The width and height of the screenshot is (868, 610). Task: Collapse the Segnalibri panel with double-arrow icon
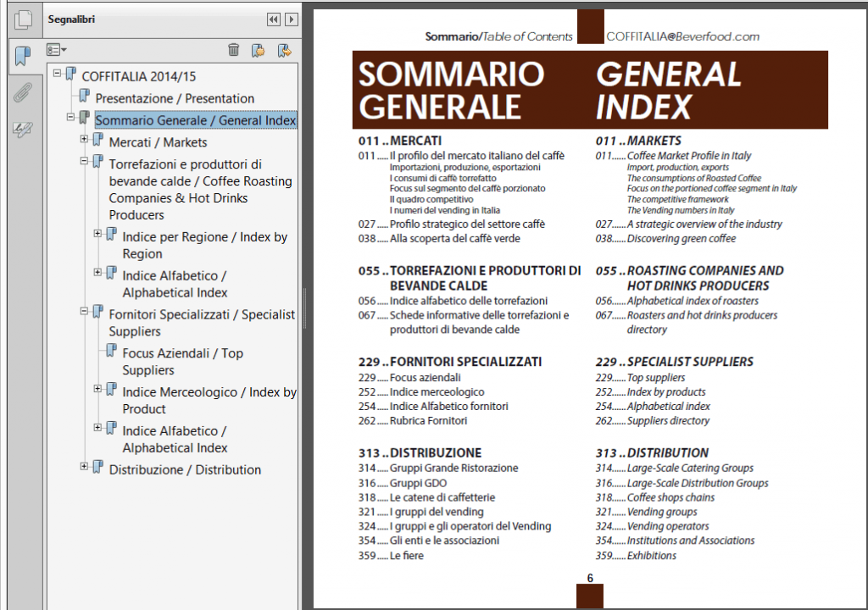coord(272,19)
